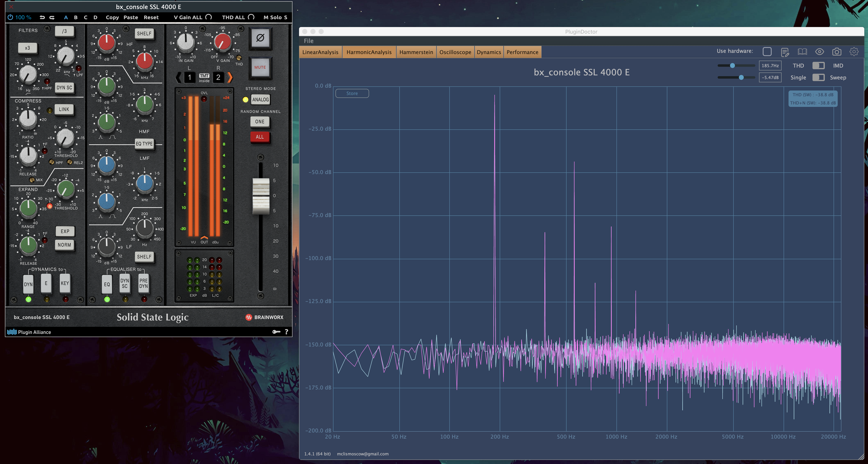Click the V Gain ALL knob icon
The width and height of the screenshot is (868, 464).
pos(209,17)
